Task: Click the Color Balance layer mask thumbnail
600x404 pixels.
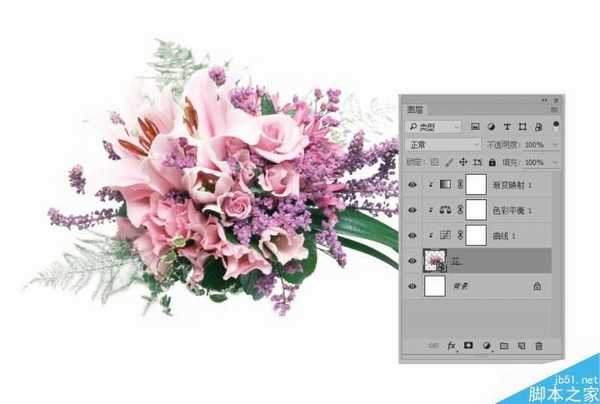Action: click(476, 210)
